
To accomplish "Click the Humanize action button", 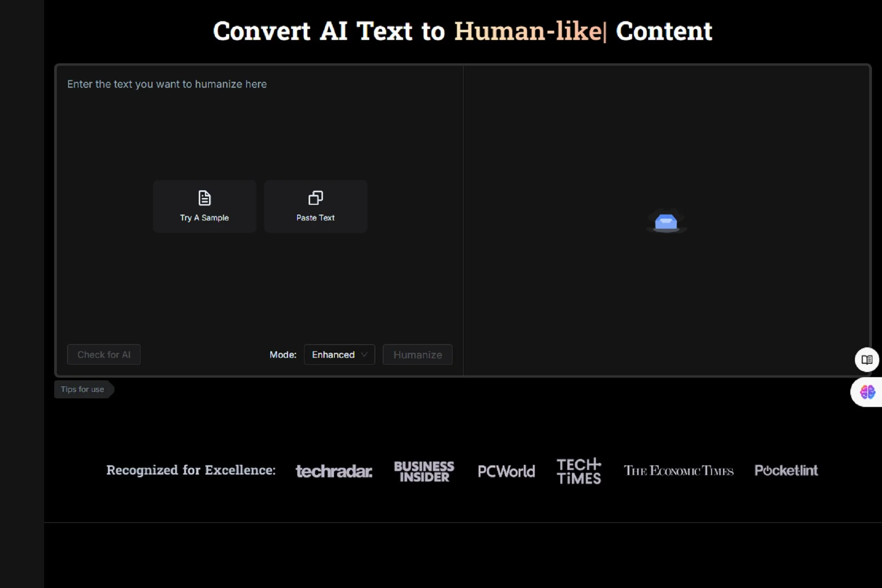I will coord(418,354).
